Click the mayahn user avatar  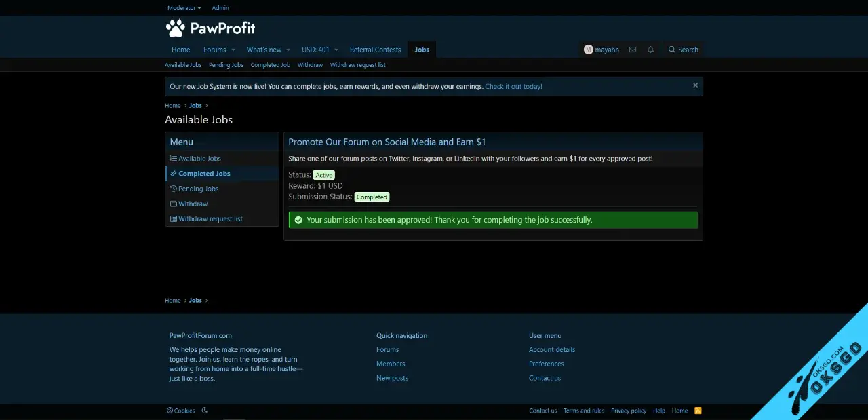pyautogui.click(x=589, y=50)
